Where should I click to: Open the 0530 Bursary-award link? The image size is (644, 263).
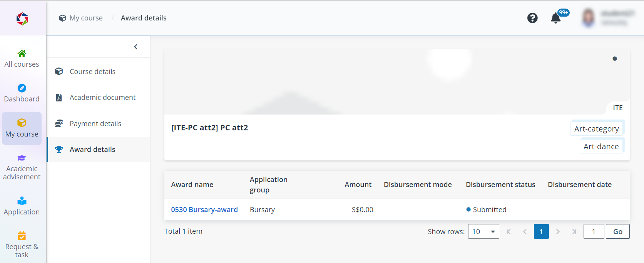204,210
